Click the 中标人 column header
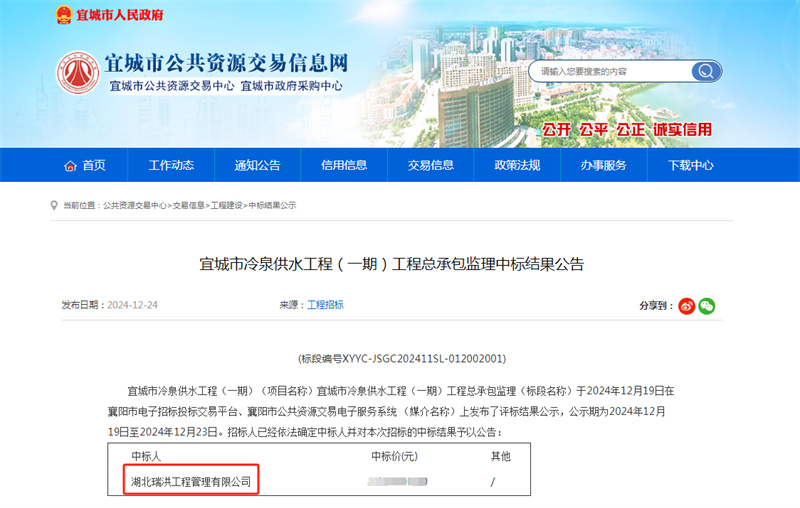Image resolution: width=800 pixels, height=508 pixels. (146, 456)
